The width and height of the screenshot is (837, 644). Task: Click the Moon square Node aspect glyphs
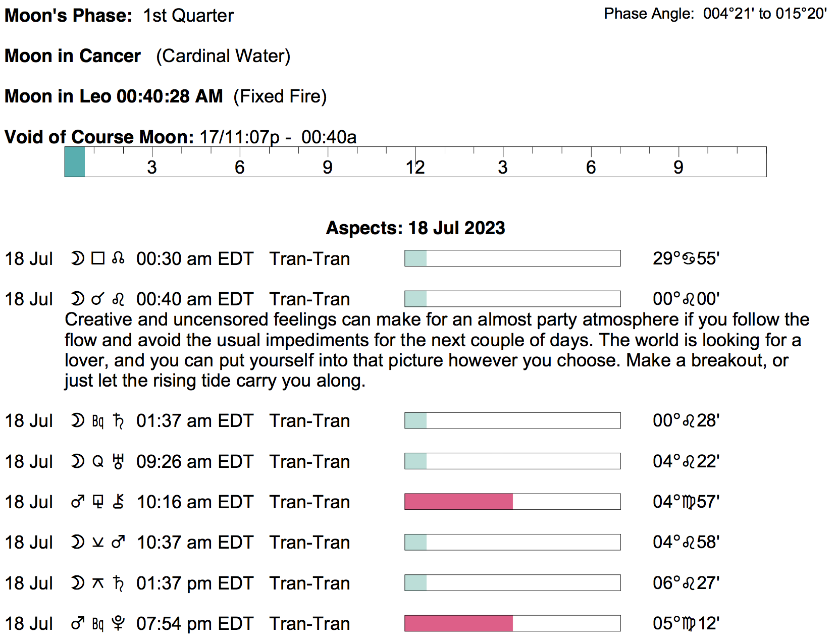[x=97, y=259]
